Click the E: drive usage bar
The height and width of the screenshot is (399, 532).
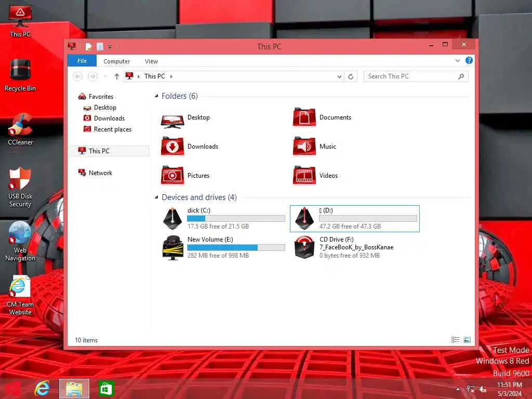point(236,248)
